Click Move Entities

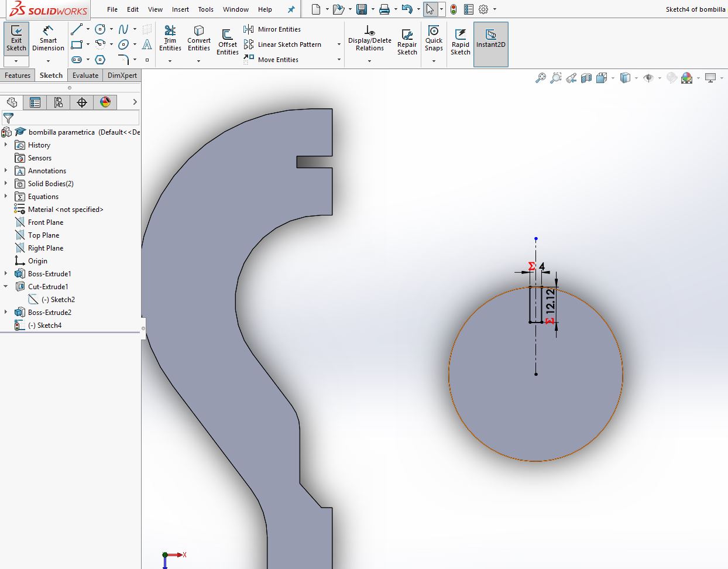(x=271, y=60)
